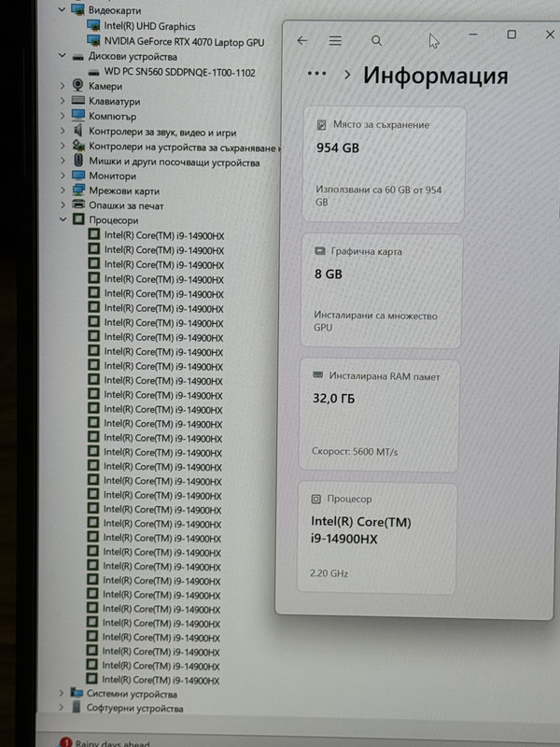Select the Intel(R) UHD Graphics entry
Screen dimensions: 560x747
(149, 27)
